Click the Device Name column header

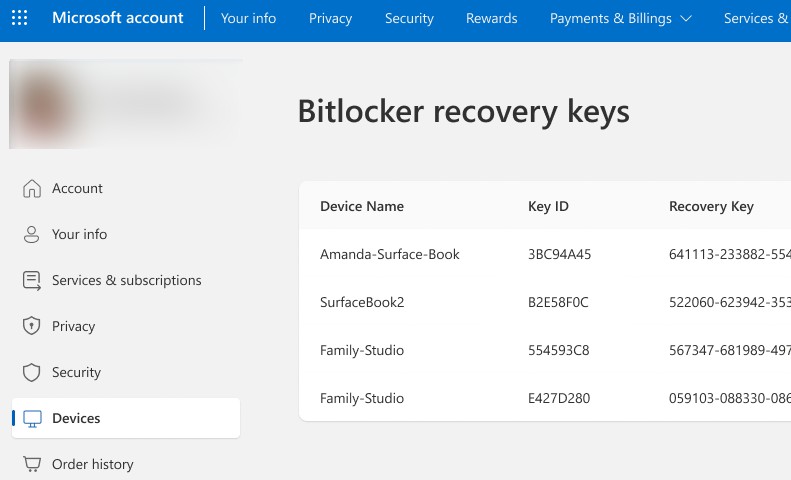362,206
